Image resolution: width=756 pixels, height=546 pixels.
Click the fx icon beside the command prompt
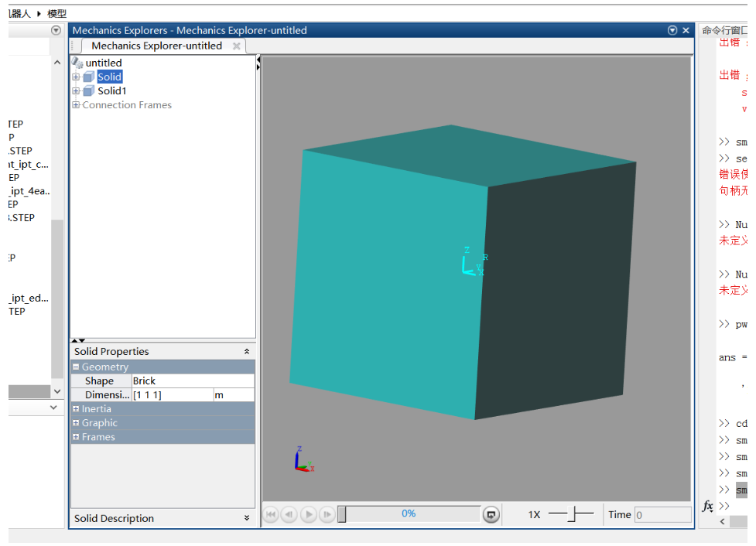click(706, 506)
